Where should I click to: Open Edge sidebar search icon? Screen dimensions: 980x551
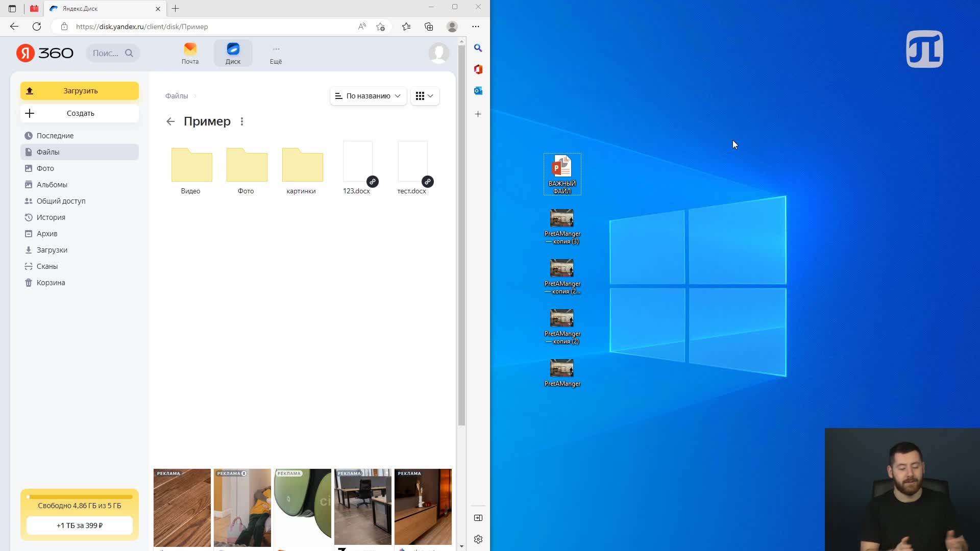pos(478,48)
